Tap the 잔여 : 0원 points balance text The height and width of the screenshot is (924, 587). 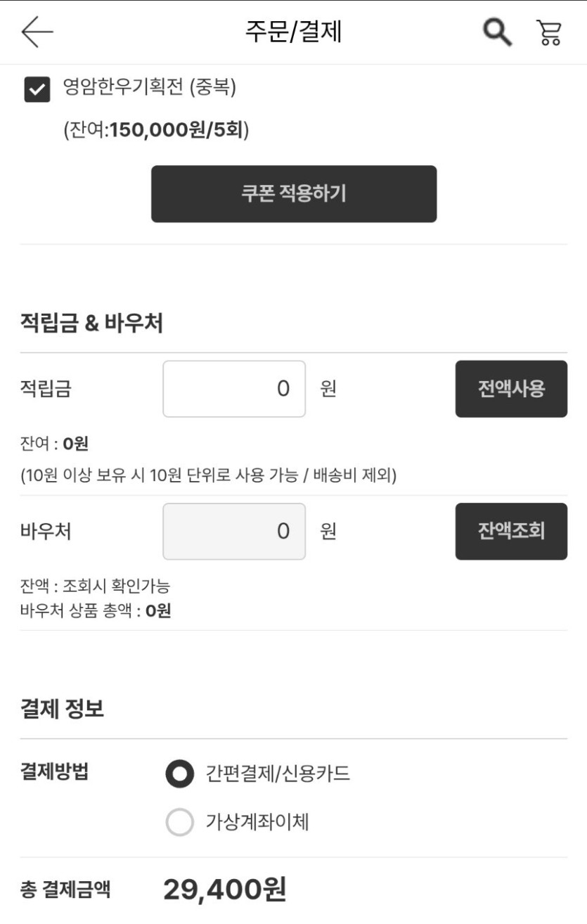[54, 444]
